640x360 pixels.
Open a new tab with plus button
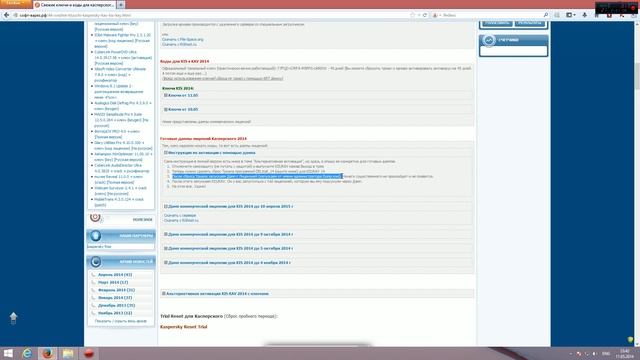click(x=121, y=5)
